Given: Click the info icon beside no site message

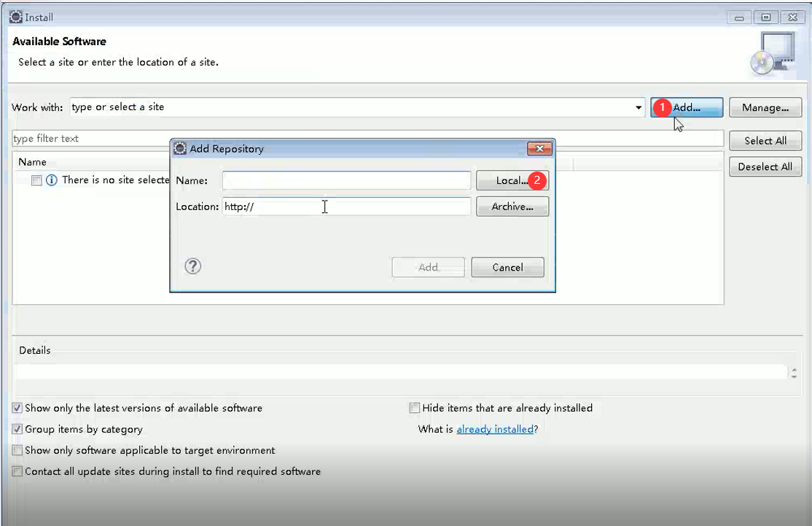Looking at the screenshot, I should point(51,180).
